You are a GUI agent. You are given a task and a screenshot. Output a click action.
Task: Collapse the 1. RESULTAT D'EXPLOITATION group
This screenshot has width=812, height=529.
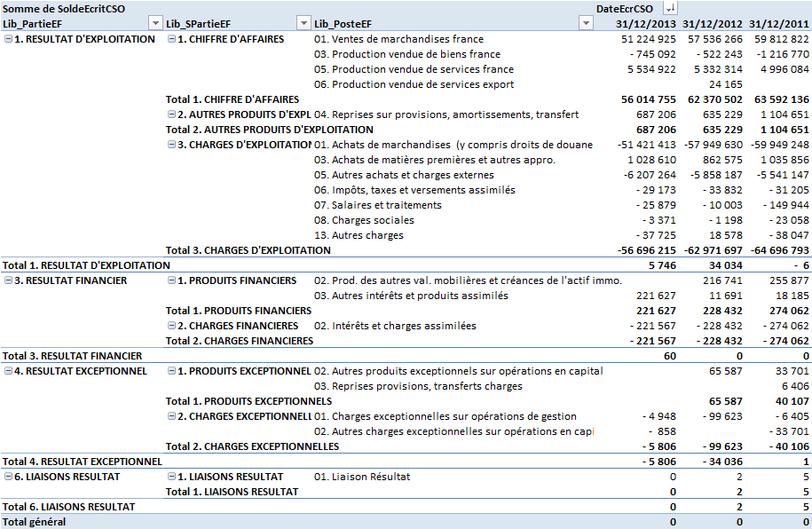[8, 39]
